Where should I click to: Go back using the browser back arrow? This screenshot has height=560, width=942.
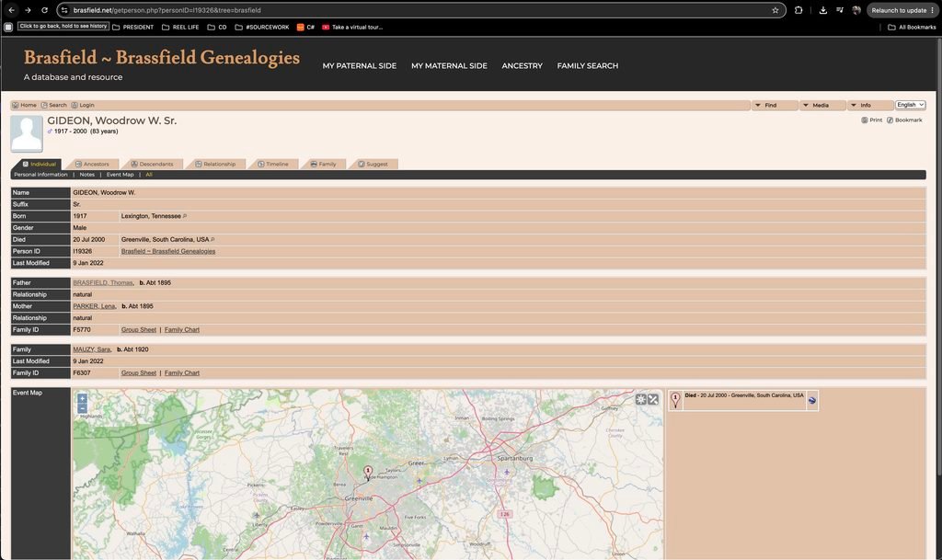pos(11,10)
